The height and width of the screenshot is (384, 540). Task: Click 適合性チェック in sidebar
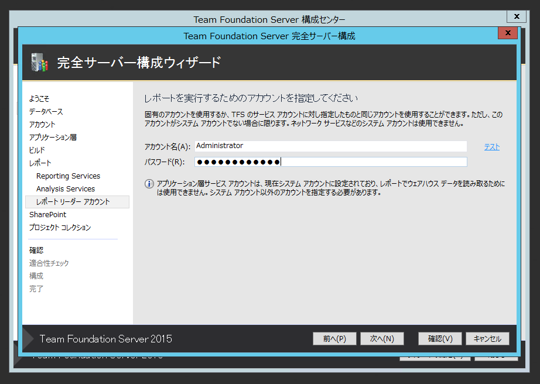click(49, 263)
